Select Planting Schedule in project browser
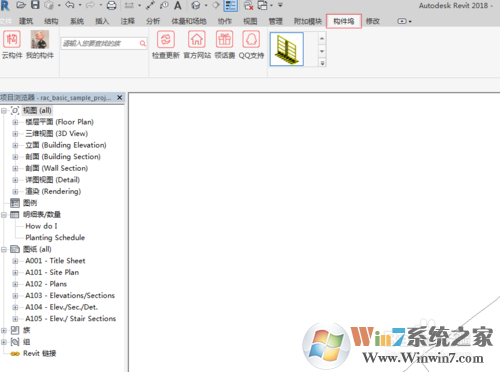 coord(55,238)
